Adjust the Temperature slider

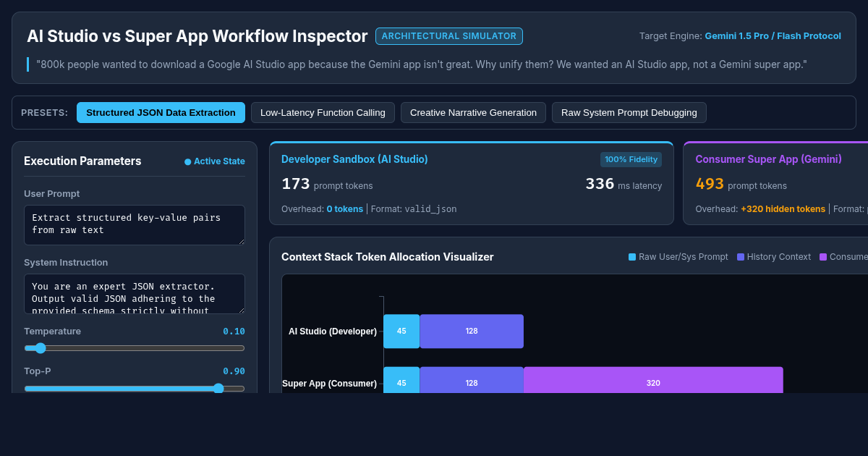(x=135, y=348)
